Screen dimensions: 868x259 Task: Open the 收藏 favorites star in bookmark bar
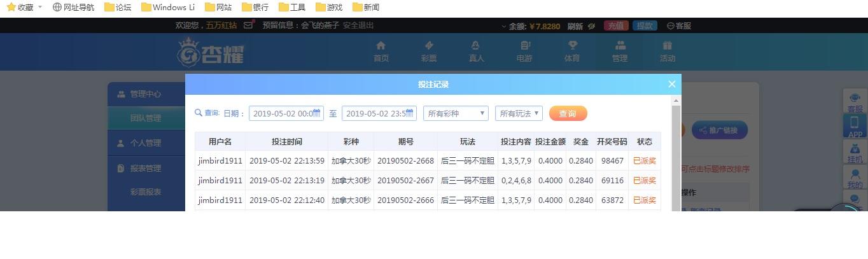(20, 7)
